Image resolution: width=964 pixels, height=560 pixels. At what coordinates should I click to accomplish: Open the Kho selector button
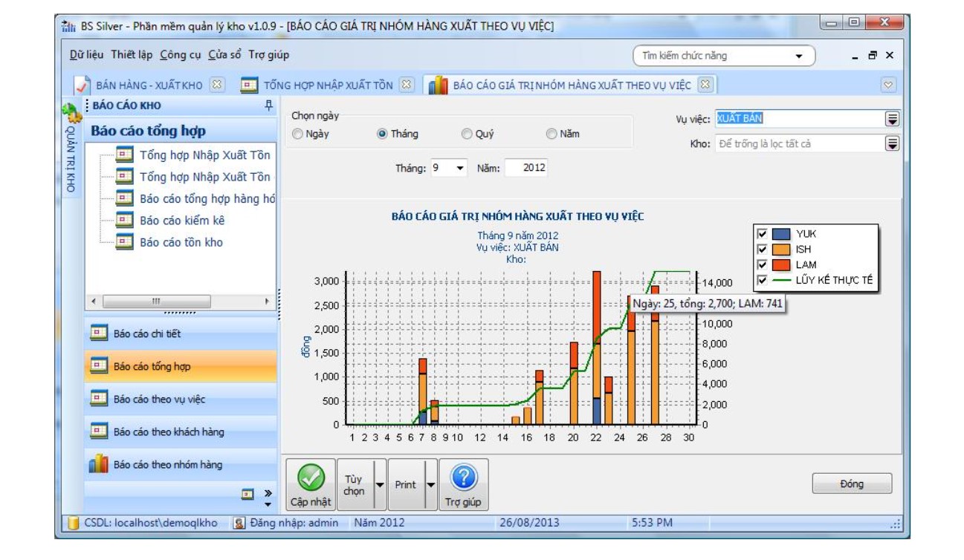893,143
